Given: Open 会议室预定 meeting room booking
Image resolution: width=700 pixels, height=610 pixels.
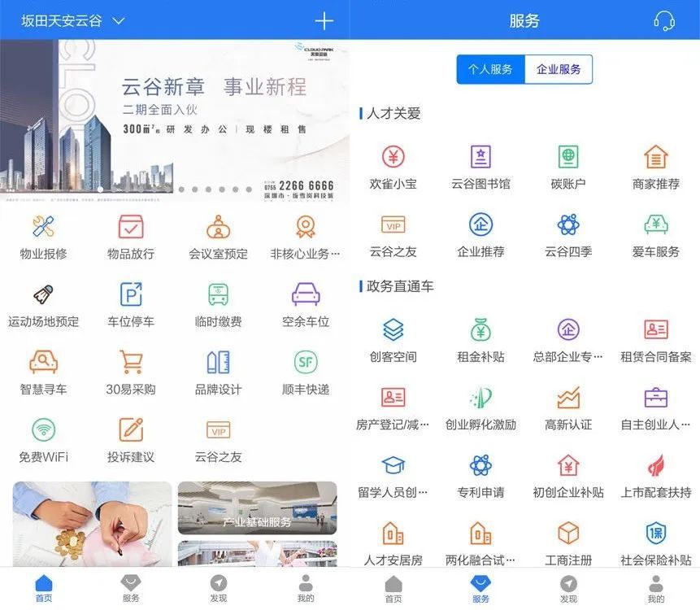Looking at the screenshot, I should click(219, 226).
